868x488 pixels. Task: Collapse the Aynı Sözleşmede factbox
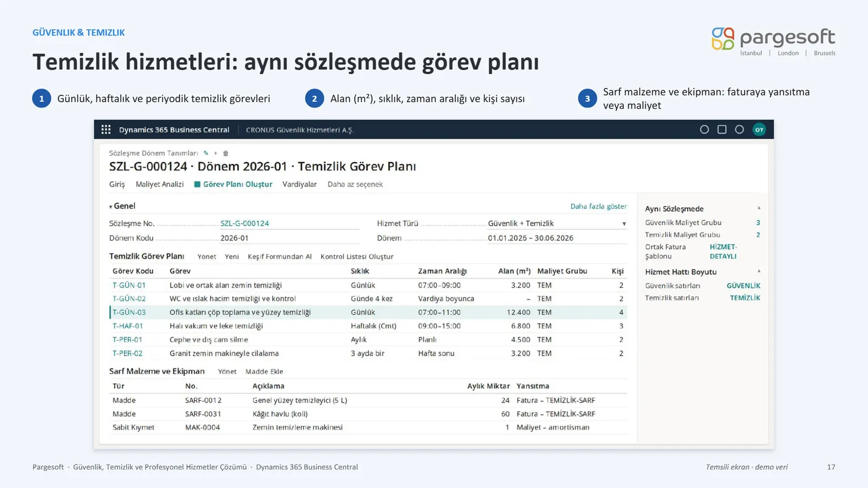[759, 208]
